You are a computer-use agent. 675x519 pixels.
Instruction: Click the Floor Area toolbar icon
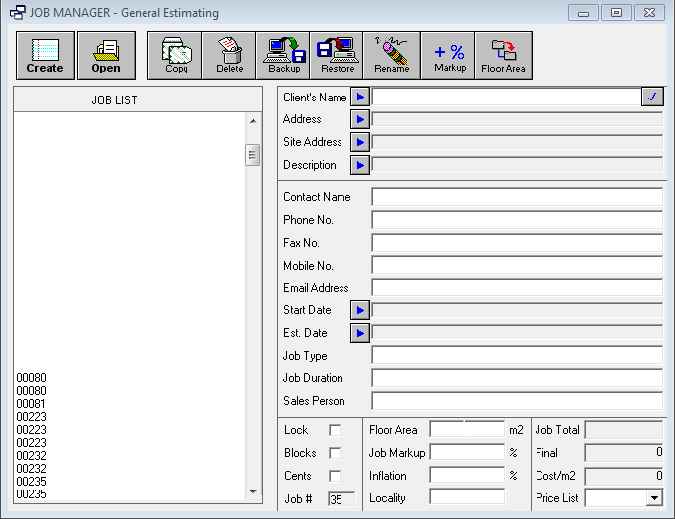tap(503, 55)
